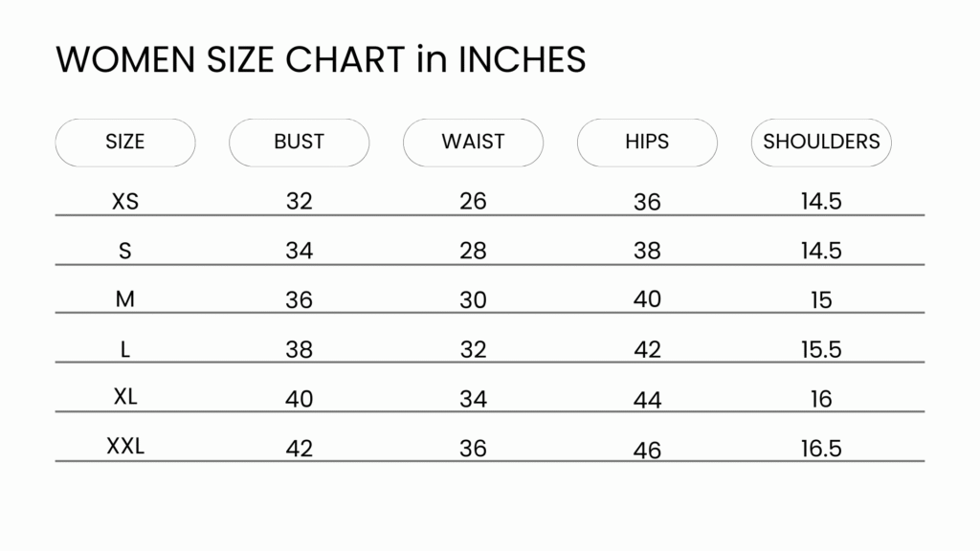Click the bust value 40 for XL

[299, 399]
